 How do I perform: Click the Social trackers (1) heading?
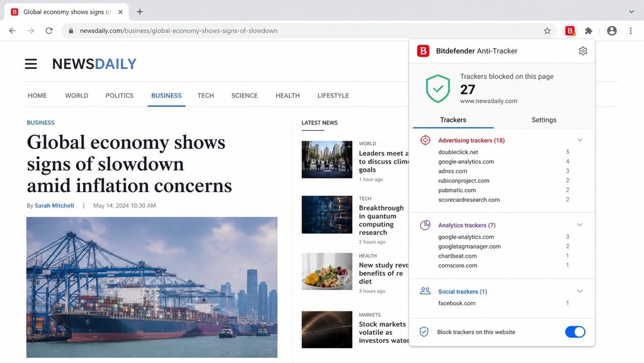[x=462, y=291]
